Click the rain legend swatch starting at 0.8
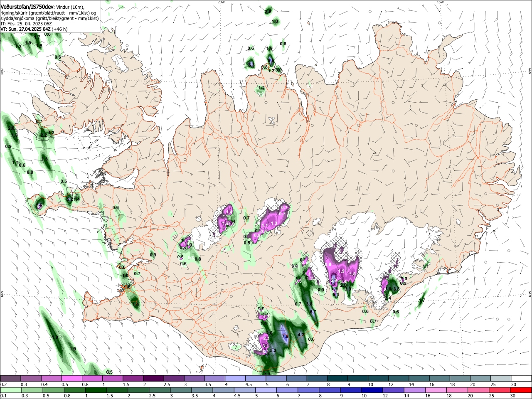Image resolution: width=532 pixels, height=399 pixels. point(74,390)
